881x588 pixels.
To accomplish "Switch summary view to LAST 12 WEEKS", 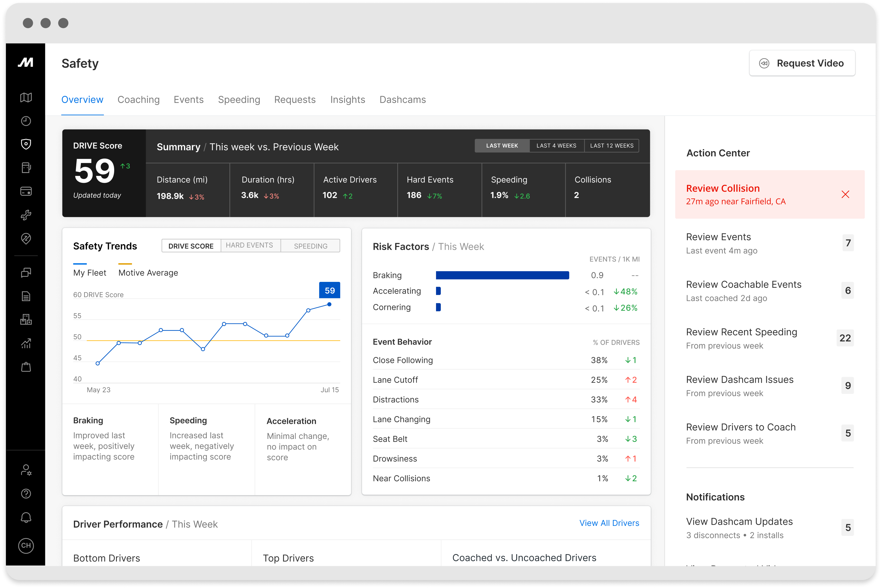I will point(611,146).
